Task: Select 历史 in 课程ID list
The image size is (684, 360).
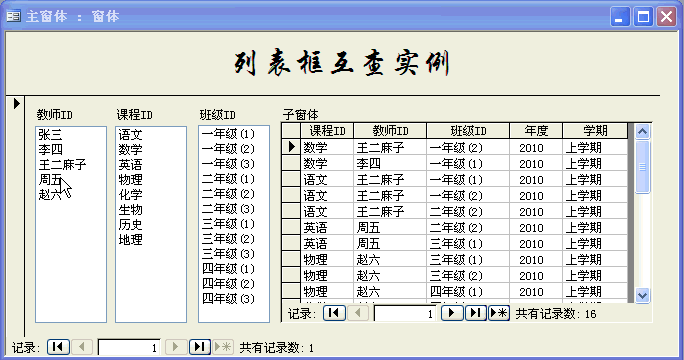Action: pyautogui.click(x=130, y=224)
